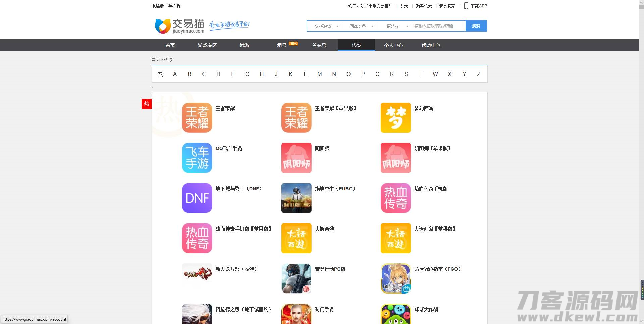644x324 pixels.
Task: Click the blue 搜索 button
Action: point(476,26)
